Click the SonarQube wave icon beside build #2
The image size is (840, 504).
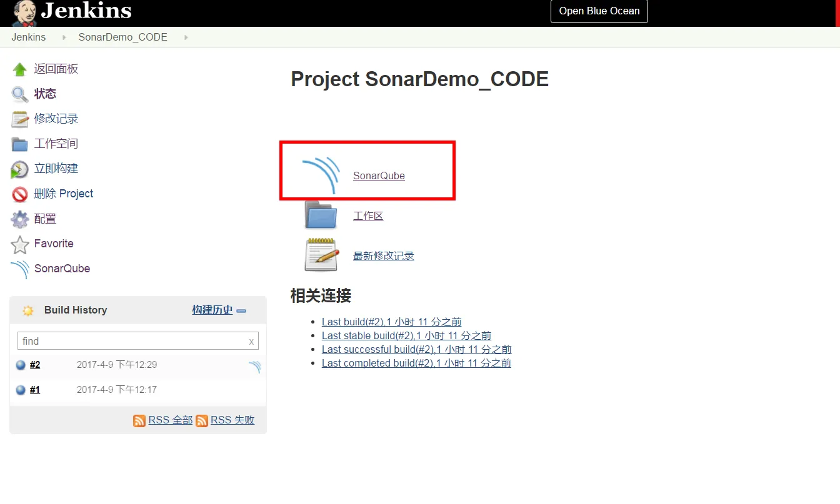click(x=254, y=367)
